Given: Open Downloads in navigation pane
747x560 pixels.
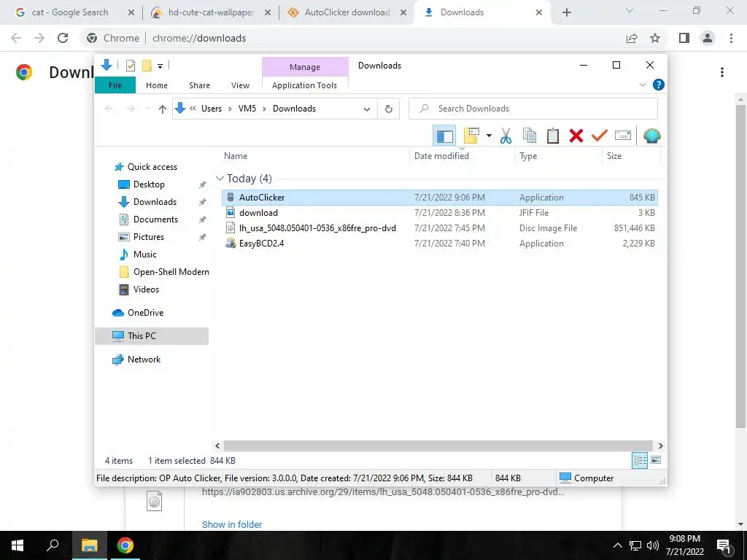Looking at the screenshot, I should point(155,202).
